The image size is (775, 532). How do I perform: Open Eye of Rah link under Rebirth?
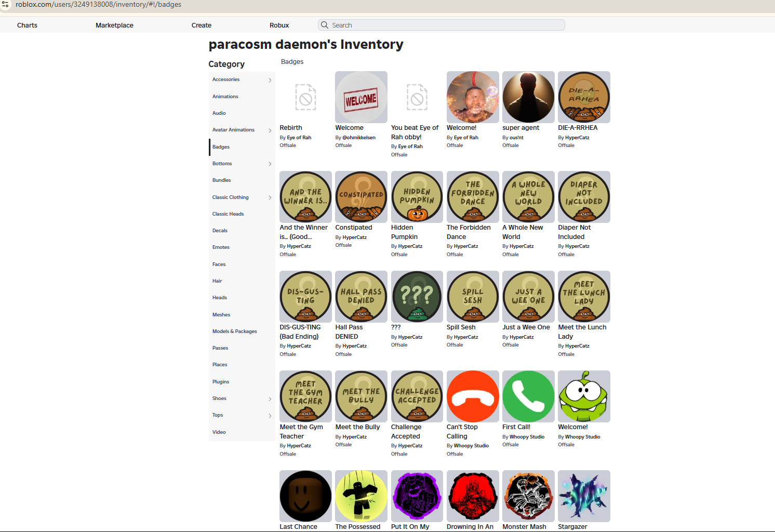tap(299, 138)
